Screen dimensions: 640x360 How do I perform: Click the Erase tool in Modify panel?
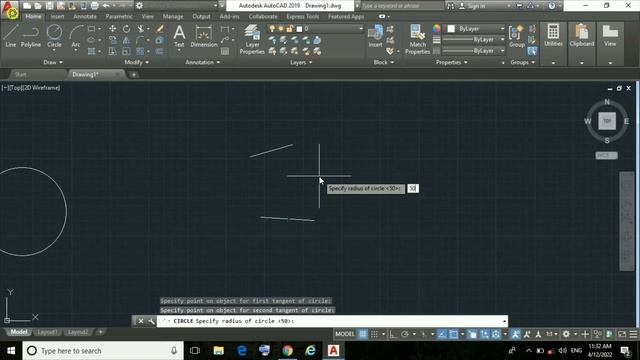tap(160, 29)
